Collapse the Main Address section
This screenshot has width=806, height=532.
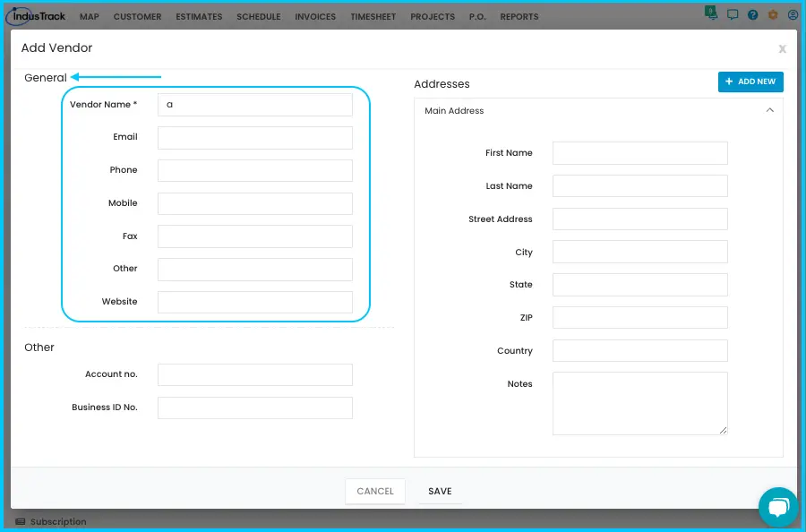tap(769, 110)
